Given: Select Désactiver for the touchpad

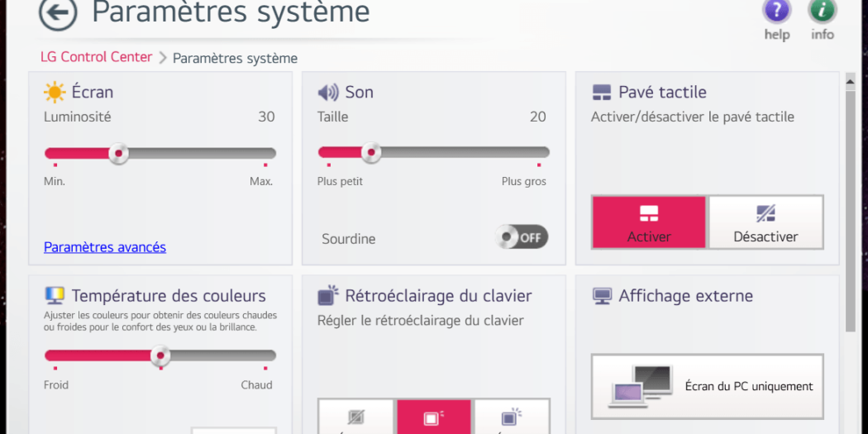Looking at the screenshot, I should pos(765,222).
